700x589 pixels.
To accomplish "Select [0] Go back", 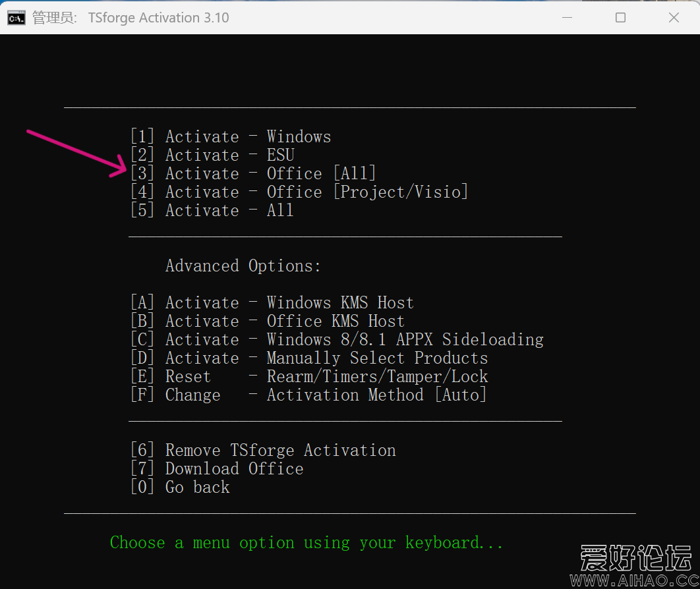I will (181, 487).
